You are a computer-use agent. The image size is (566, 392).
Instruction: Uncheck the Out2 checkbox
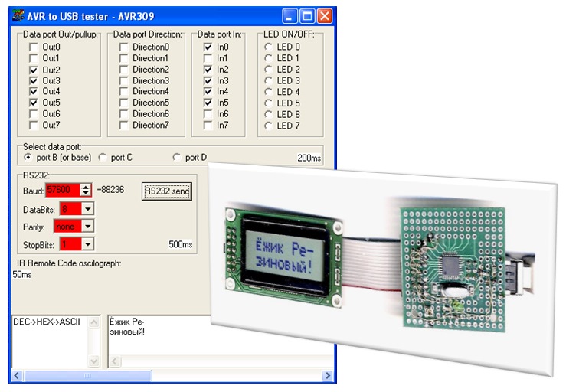tap(34, 70)
